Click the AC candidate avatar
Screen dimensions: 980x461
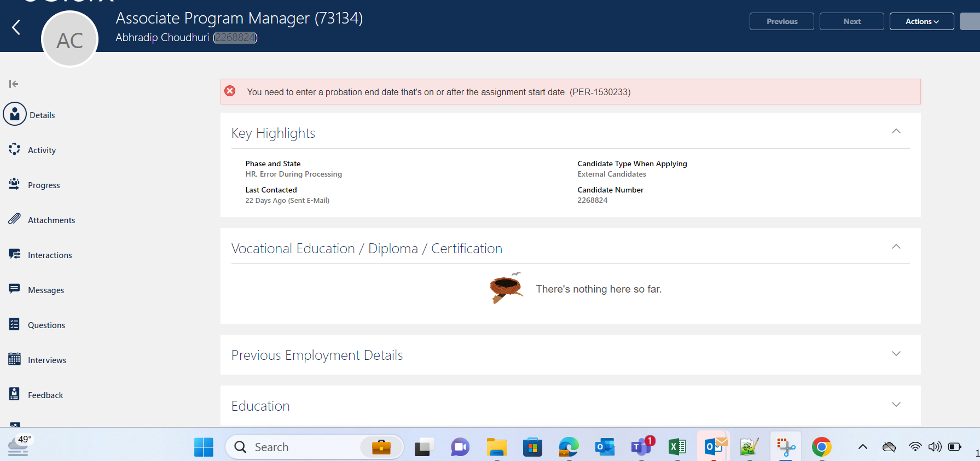pyautogui.click(x=70, y=39)
